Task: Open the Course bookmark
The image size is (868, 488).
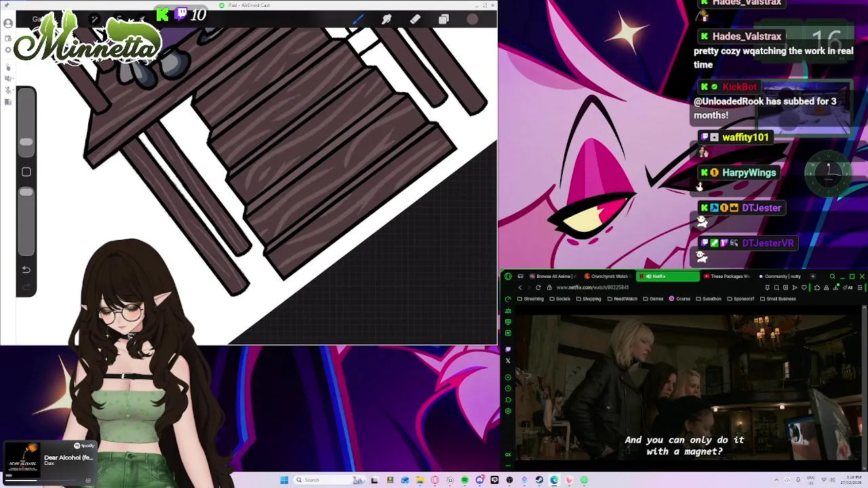Action: (679, 299)
